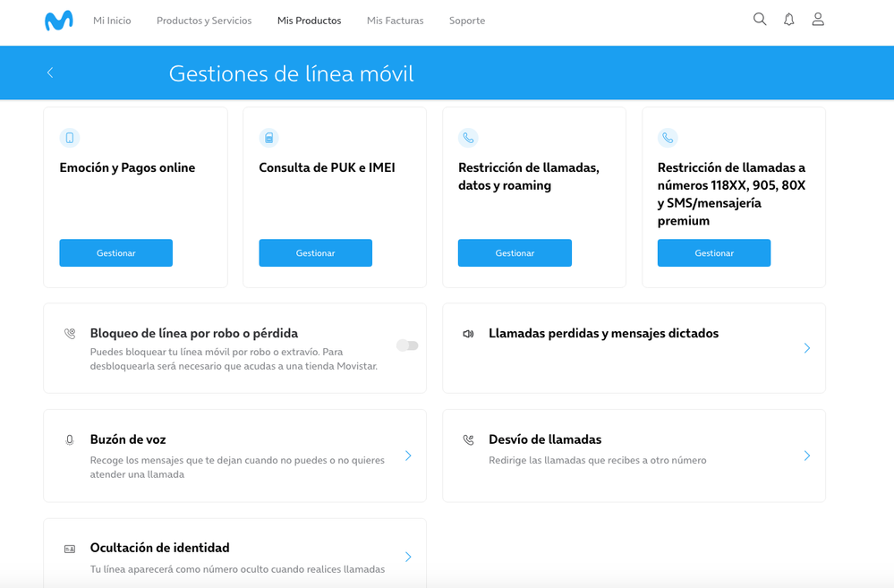Click the mobile phone icon above Emoción y Pagos
Viewport: 894px width, 588px height.
coord(69,138)
